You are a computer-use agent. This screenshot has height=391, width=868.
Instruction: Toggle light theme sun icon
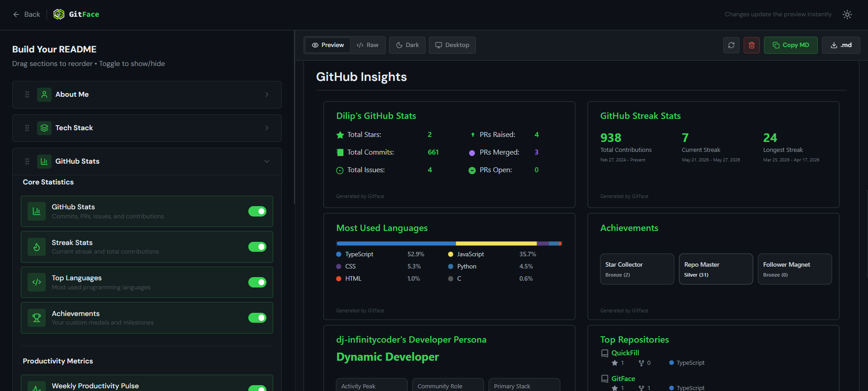(x=847, y=14)
